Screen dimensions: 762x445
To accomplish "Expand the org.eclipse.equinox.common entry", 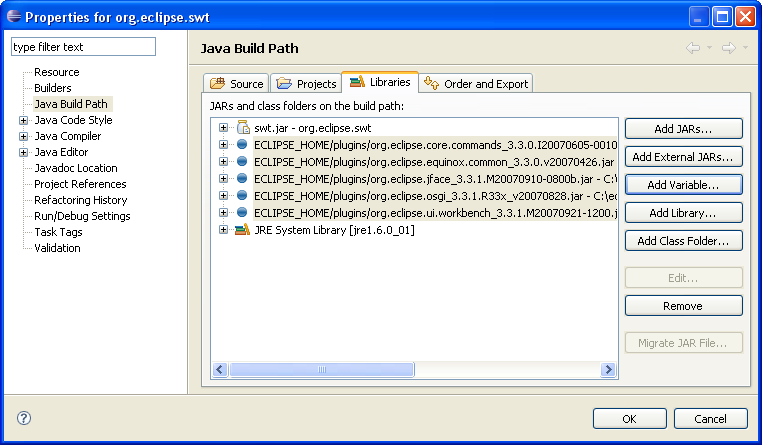I will [223, 161].
